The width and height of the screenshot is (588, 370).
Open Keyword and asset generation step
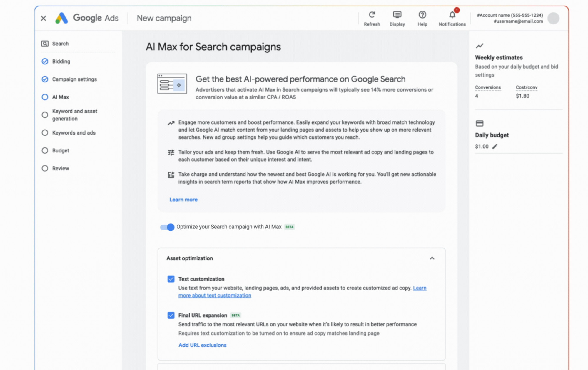click(x=75, y=115)
